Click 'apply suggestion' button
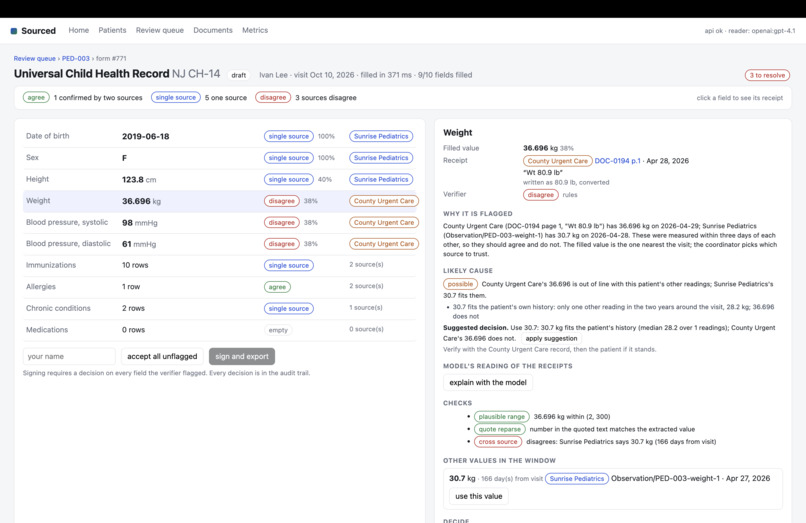 click(x=551, y=338)
